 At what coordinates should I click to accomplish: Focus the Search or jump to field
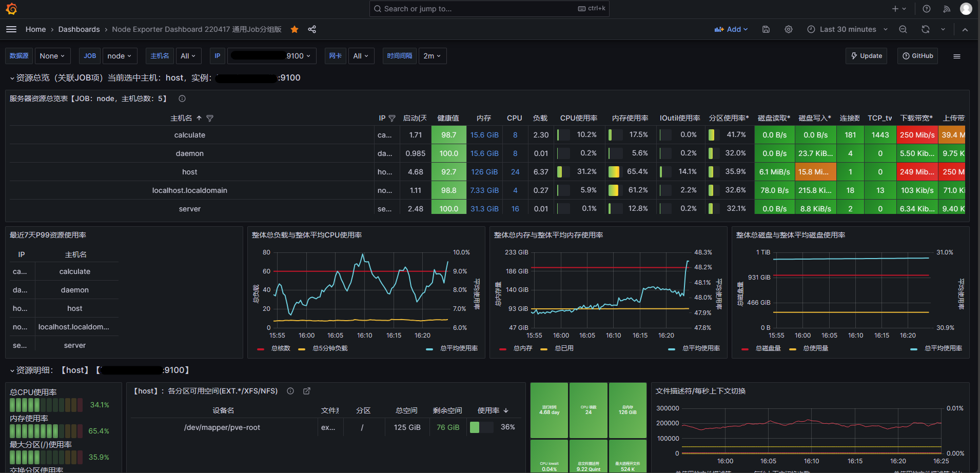489,9
